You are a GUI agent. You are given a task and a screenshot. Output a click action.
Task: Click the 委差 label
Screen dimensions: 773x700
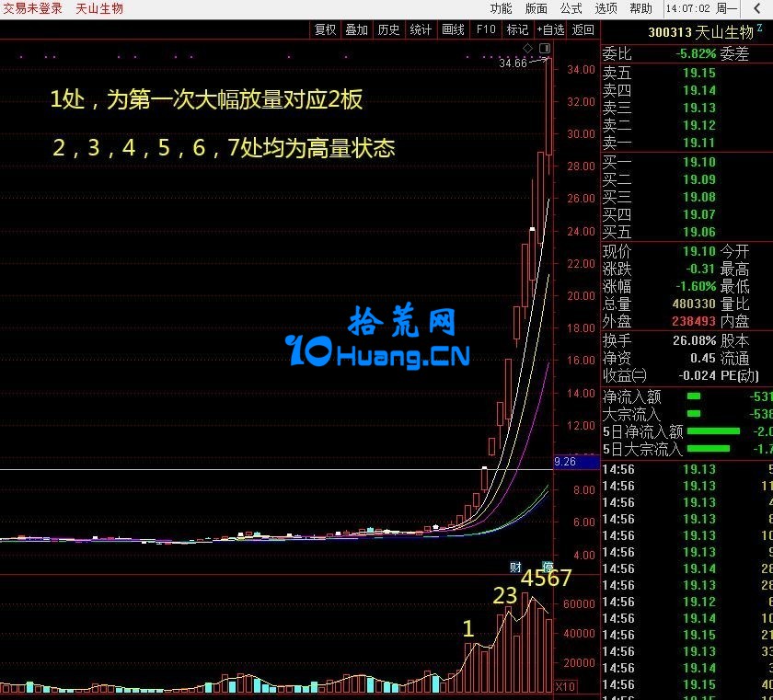734,53
